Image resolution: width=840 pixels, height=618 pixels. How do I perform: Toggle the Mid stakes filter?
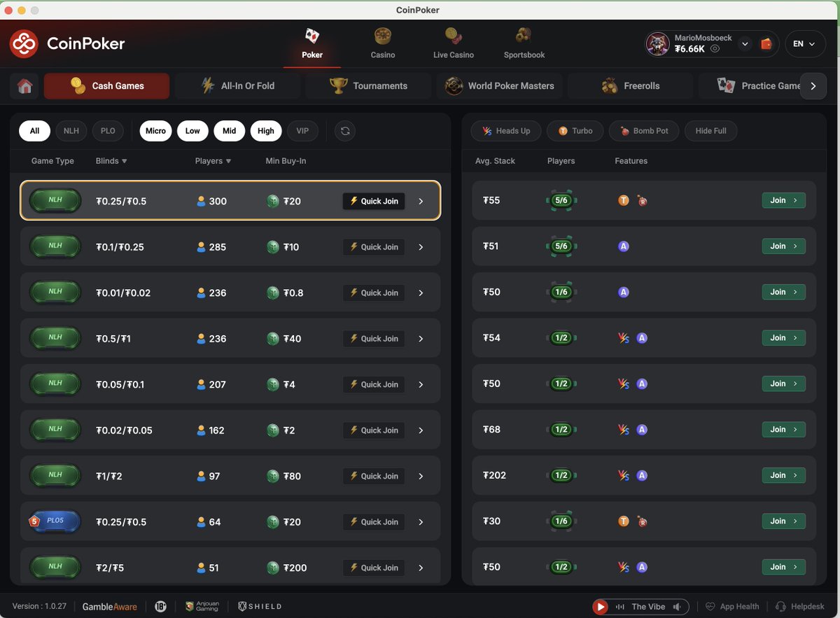[230, 131]
